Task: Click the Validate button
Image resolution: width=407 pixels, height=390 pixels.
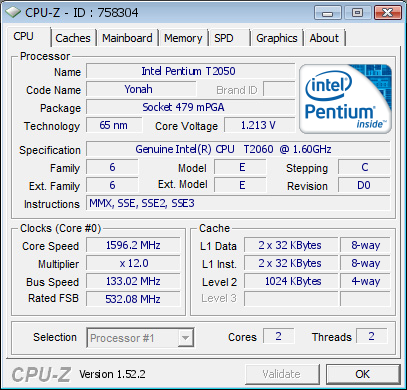Action: pyautogui.click(x=282, y=374)
